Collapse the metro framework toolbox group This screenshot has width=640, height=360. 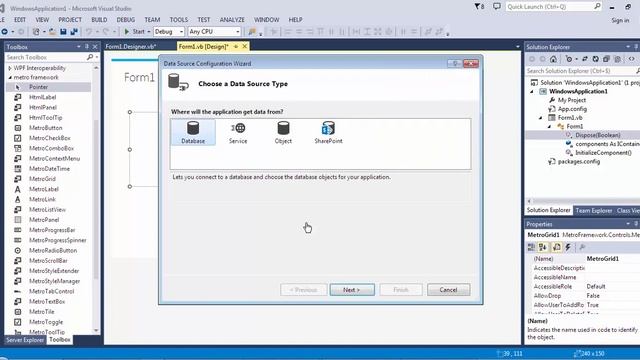tap(10, 77)
